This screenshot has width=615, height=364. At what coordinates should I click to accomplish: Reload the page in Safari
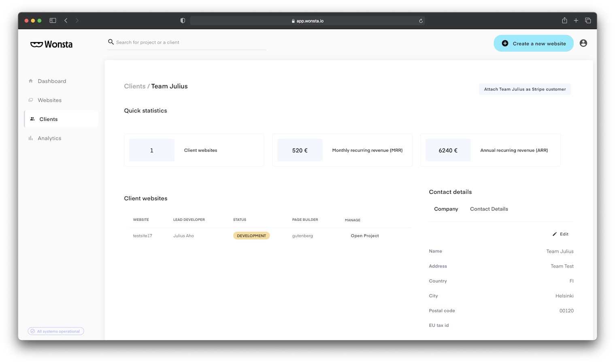click(x=421, y=21)
